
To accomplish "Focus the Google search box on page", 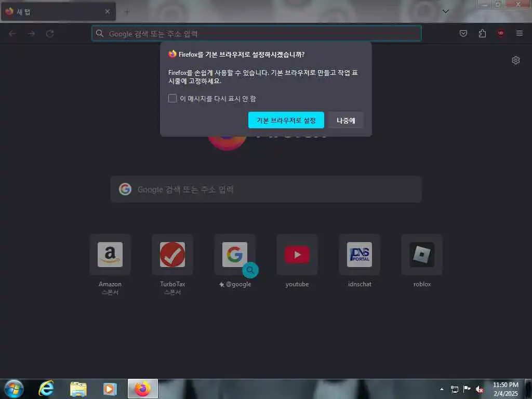I will point(266,189).
